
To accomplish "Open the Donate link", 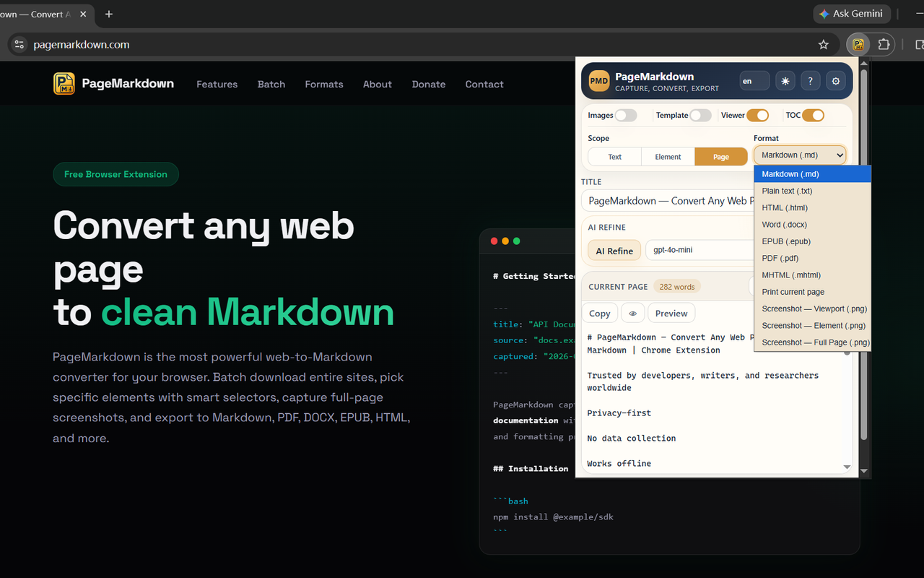I will point(429,85).
